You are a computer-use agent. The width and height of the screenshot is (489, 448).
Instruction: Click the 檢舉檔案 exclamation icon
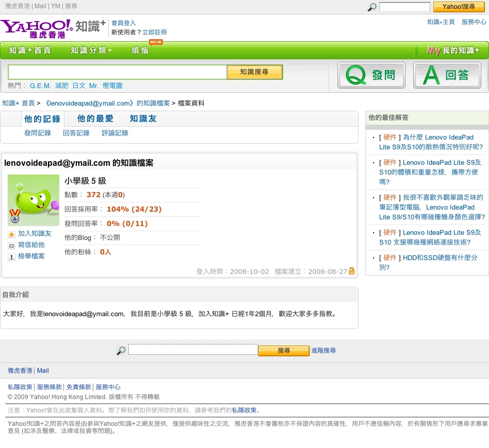click(11, 256)
